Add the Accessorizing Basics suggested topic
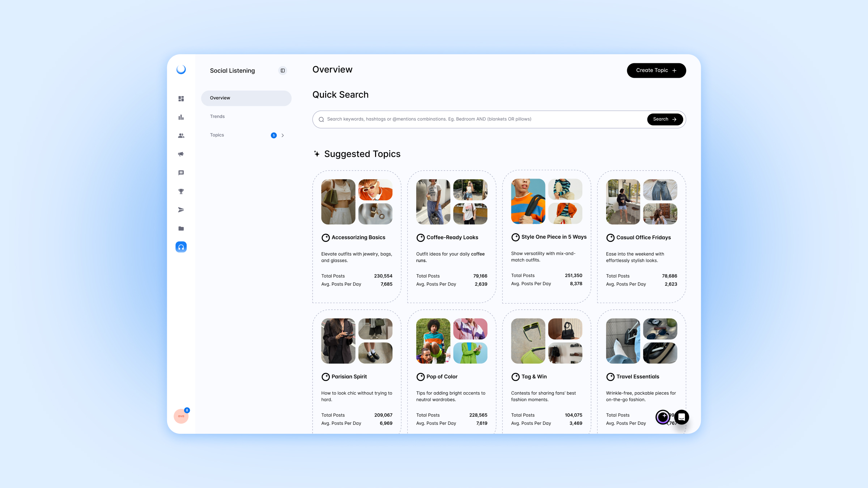Viewport: 868px width, 488px height. (325, 237)
